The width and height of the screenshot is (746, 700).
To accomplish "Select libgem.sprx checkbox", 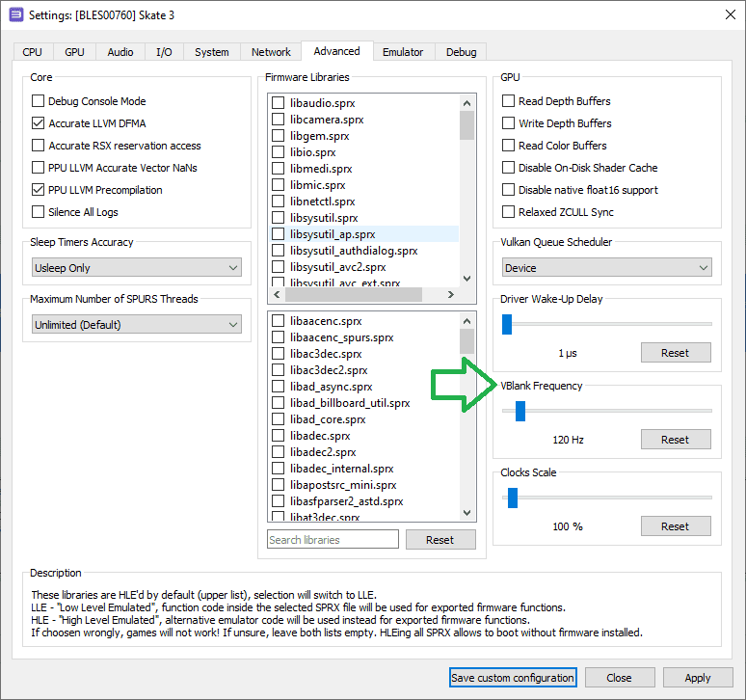I will (278, 136).
